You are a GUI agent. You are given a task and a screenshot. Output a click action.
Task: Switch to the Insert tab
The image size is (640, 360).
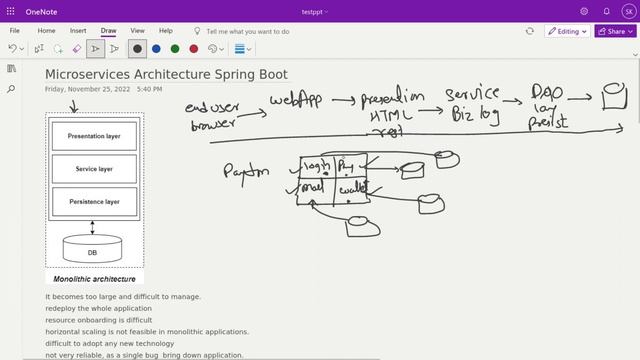pyautogui.click(x=78, y=31)
